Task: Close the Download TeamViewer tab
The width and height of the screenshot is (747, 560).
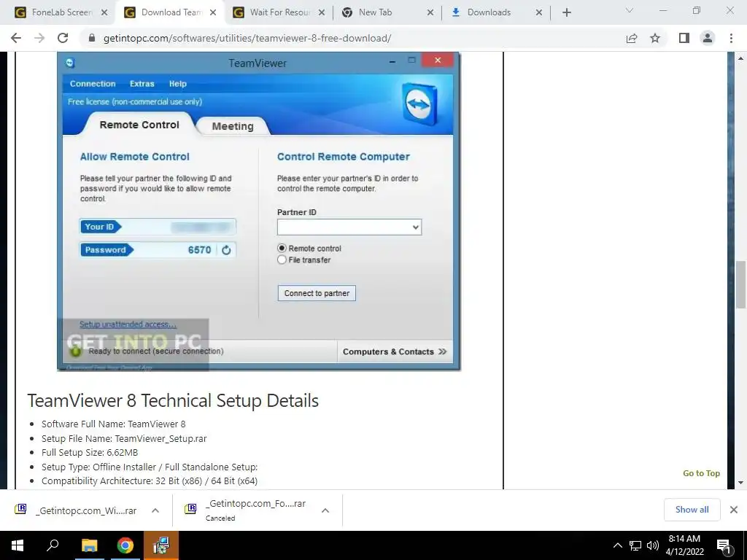Action: (x=213, y=13)
